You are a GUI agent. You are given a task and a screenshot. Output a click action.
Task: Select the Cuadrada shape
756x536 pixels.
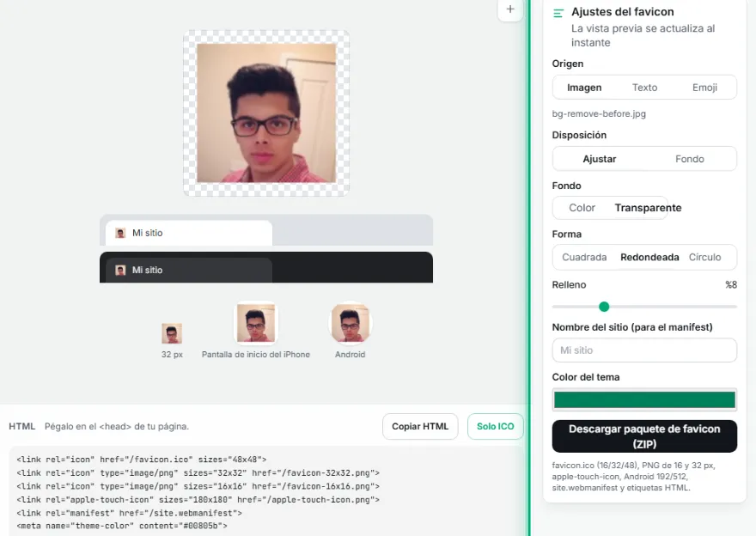584,258
